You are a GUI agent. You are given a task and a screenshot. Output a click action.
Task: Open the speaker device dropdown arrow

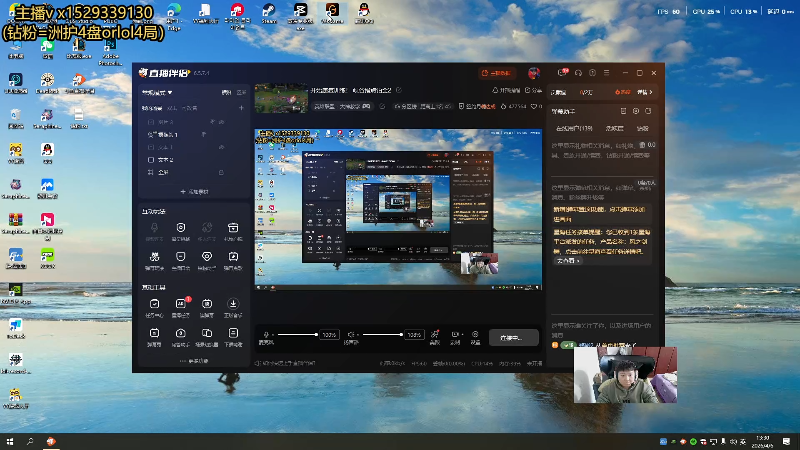358,335
